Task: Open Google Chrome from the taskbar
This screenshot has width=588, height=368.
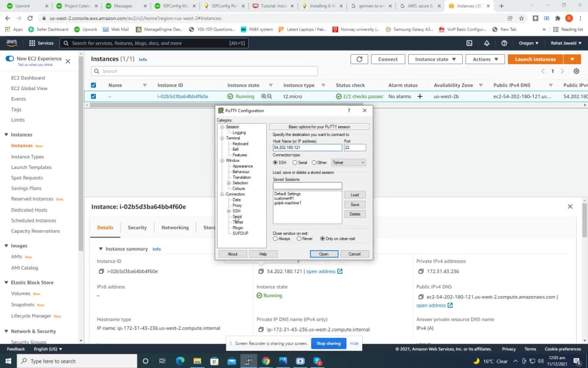Action: tap(266, 361)
